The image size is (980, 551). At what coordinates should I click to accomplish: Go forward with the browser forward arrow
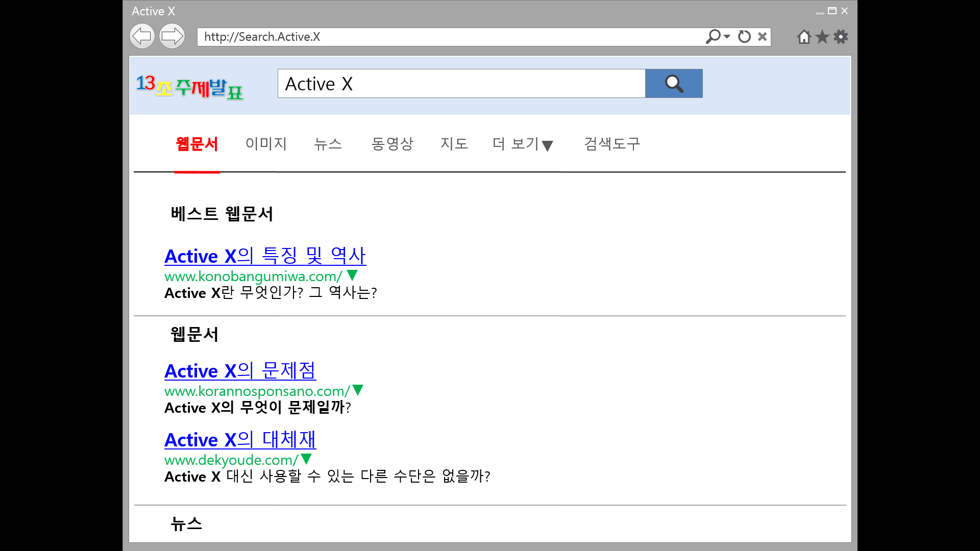(172, 36)
